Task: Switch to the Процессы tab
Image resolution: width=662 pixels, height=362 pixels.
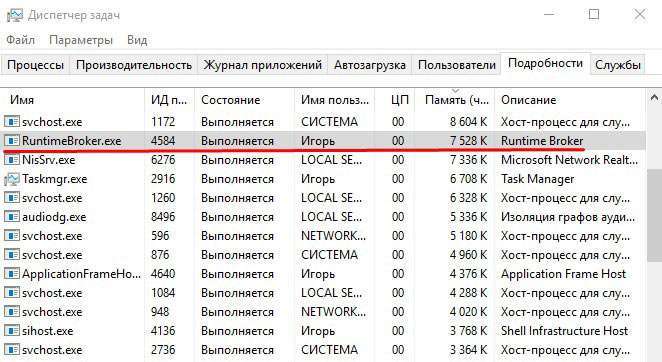Action: click(35, 65)
